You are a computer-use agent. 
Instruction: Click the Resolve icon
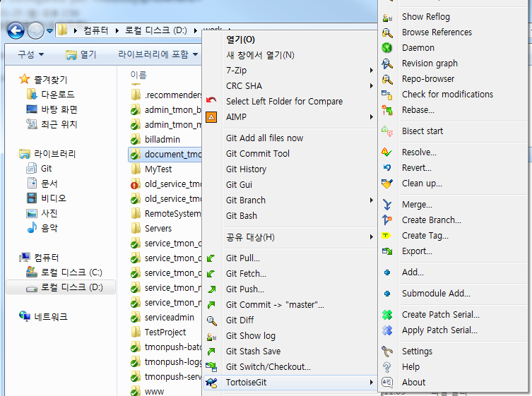pyautogui.click(x=387, y=152)
